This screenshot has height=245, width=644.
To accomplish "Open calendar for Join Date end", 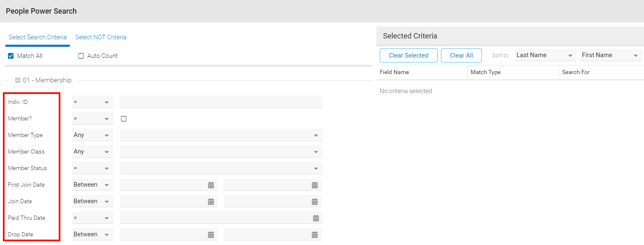I will 315,202.
